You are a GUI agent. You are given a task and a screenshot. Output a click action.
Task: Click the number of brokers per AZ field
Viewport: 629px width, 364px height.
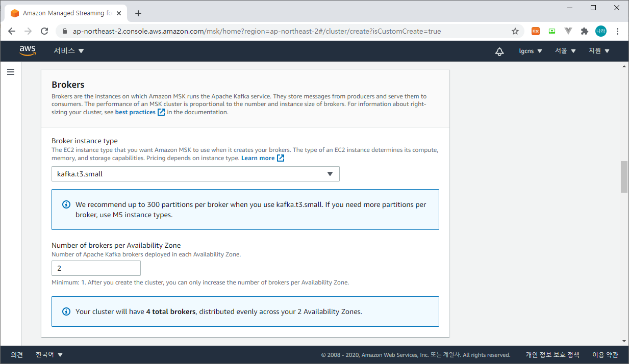click(96, 268)
